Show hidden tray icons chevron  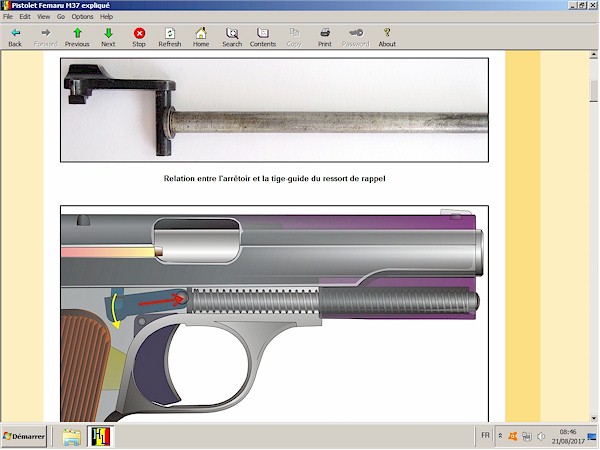click(500, 436)
